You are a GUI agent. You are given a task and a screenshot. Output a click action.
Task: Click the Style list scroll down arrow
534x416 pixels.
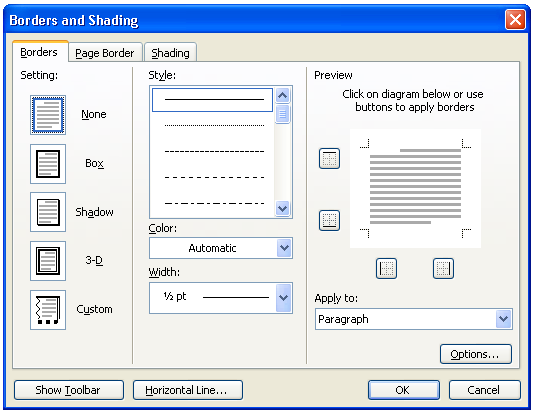coord(282,208)
